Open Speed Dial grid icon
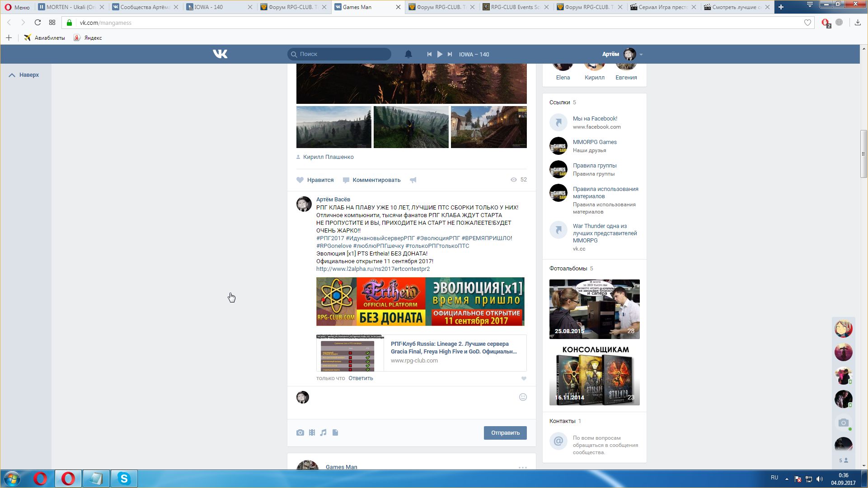The width and height of the screenshot is (868, 488). 52,23
